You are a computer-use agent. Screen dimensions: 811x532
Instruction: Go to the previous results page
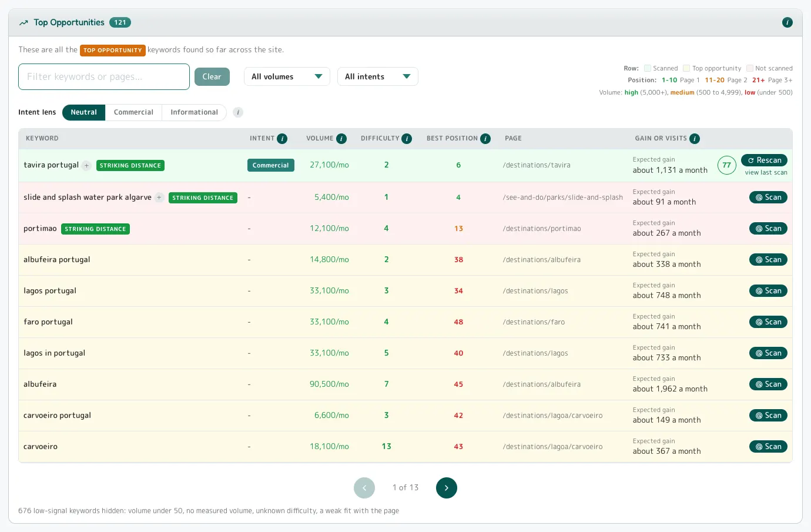(x=364, y=488)
